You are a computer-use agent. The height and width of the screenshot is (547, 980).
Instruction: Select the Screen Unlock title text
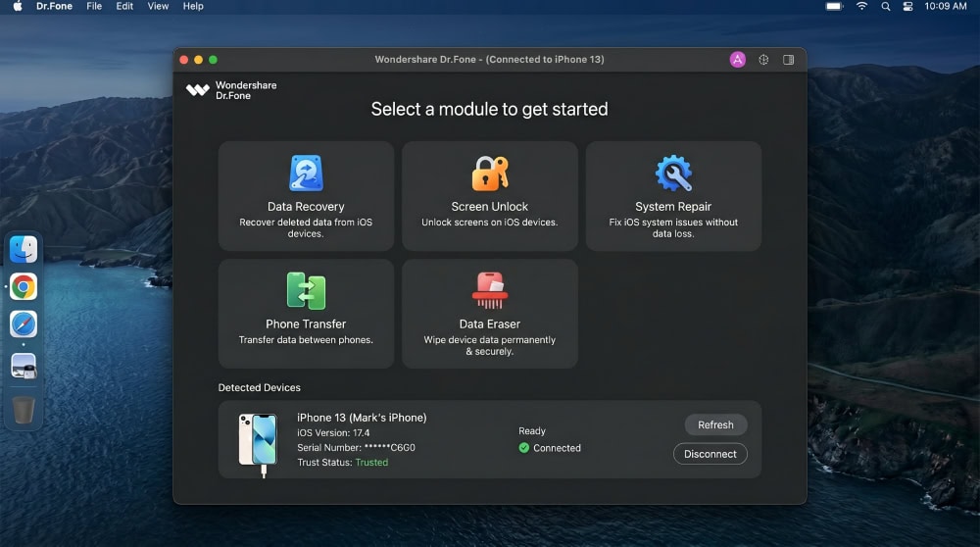[x=490, y=206]
